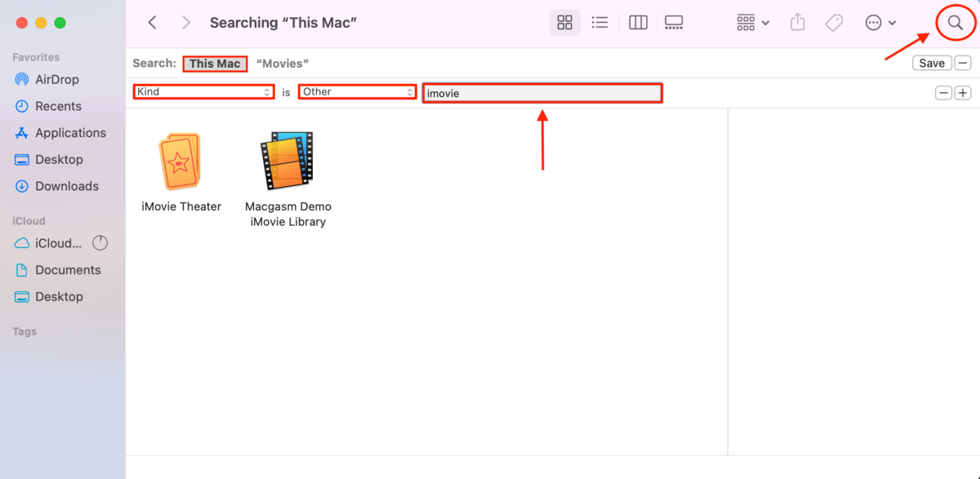Add a new search criteria row
The width and height of the screenshot is (980, 479).
963,93
